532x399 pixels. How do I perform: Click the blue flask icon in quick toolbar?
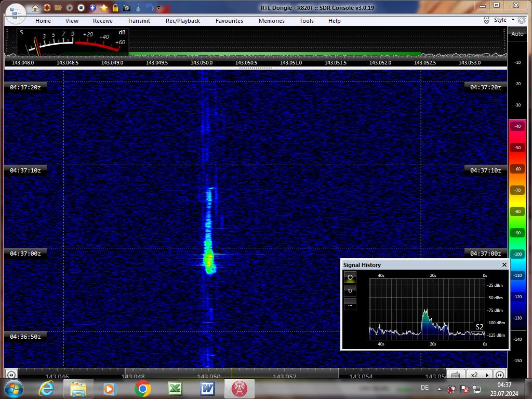(x=138, y=8)
